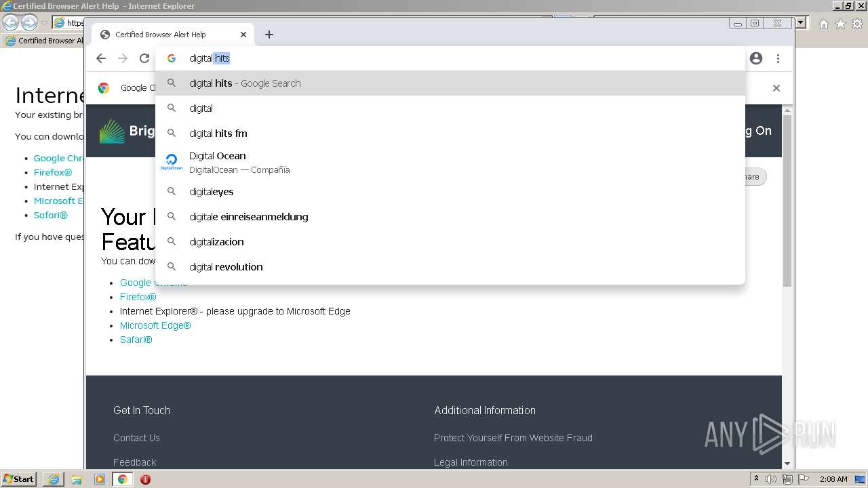Open the Safari® link in the Chrome page
Image resolution: width=868 pixels, height=488 pixels.
click(136, 340)
